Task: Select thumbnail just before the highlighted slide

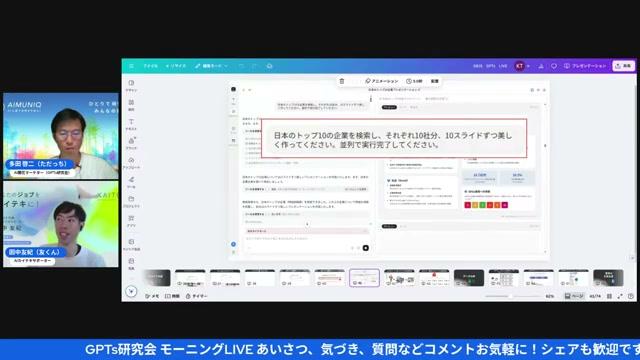Action: pos(329,278)
